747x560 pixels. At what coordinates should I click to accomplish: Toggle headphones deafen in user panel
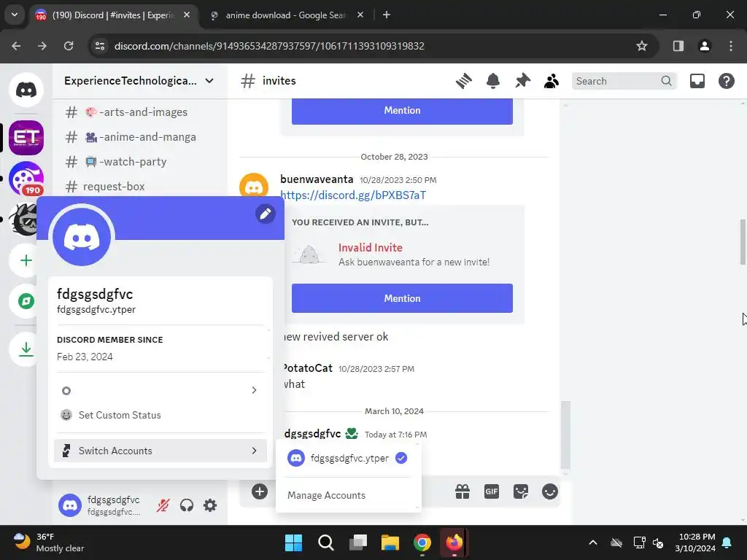coord(187,505)
